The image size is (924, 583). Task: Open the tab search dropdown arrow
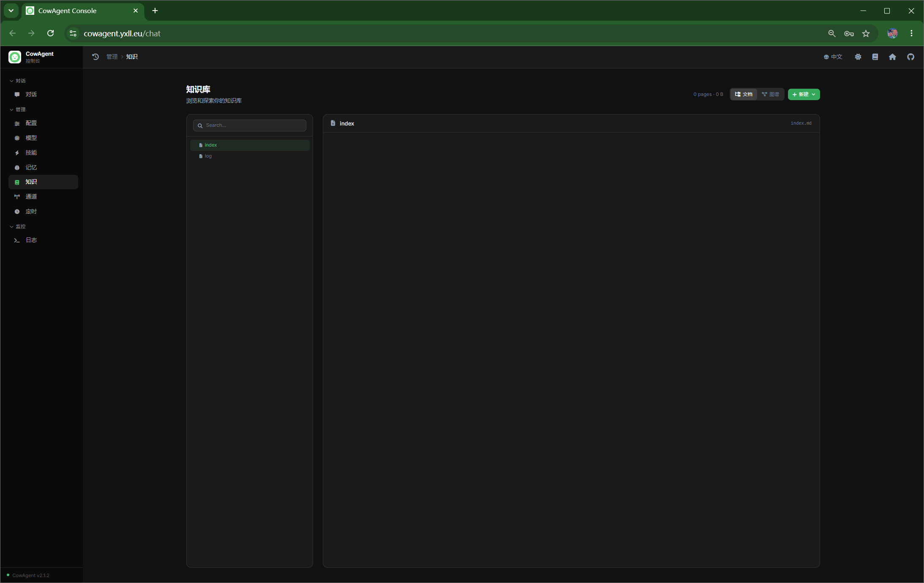pos(11,11)
